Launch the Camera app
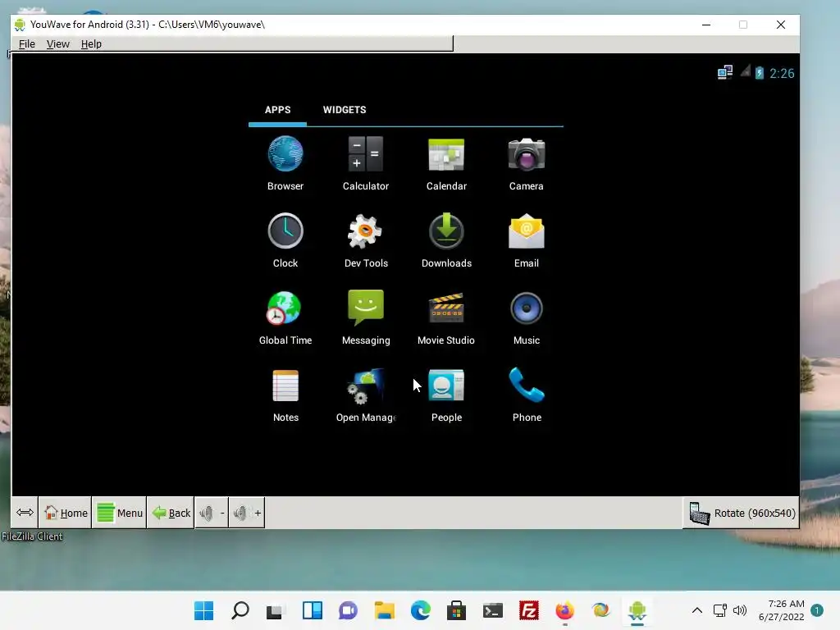Image resolution: width=840 pixels, height=630 pixels. click(526, 163)
